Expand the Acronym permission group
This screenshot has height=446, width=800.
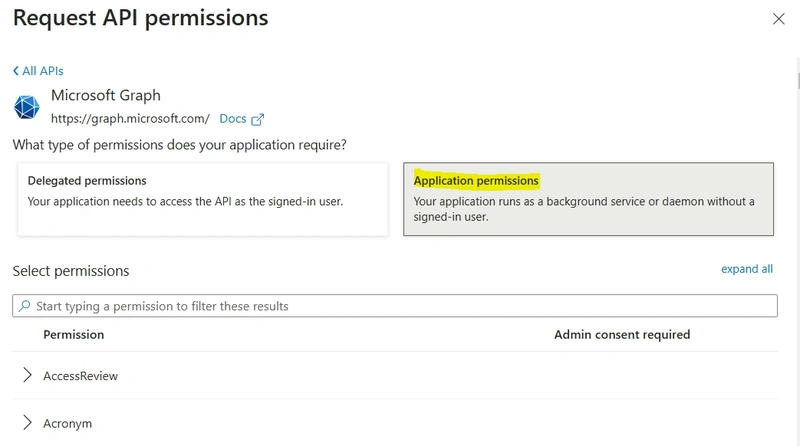[x=28, y=423]
